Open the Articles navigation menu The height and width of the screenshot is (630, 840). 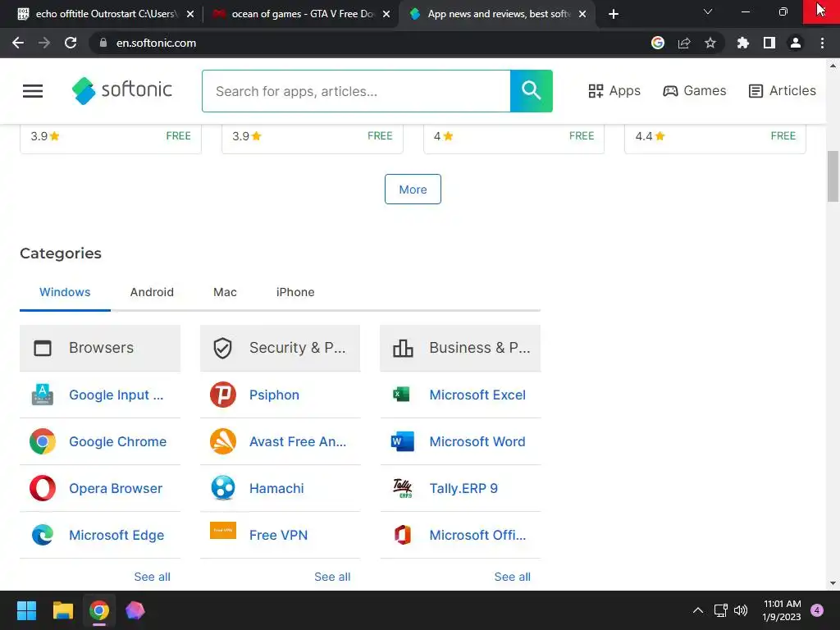(x=782, y=90)
